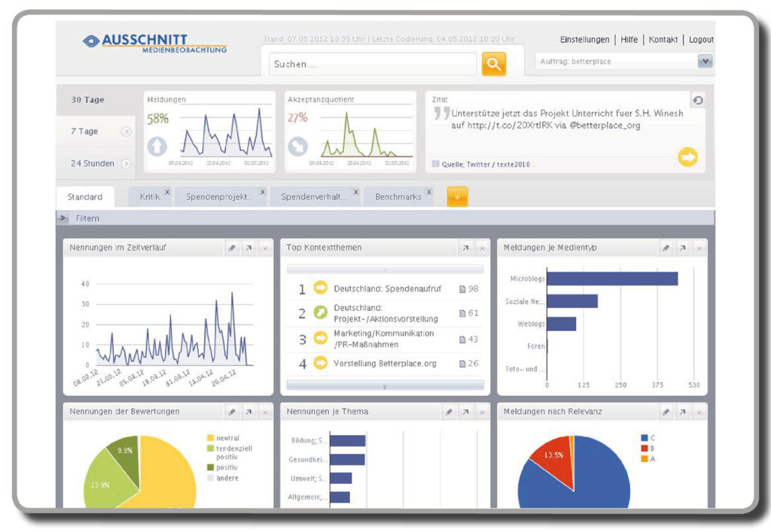
Task: Close the Nennungen je Thema widget
Action: (482, 412)
